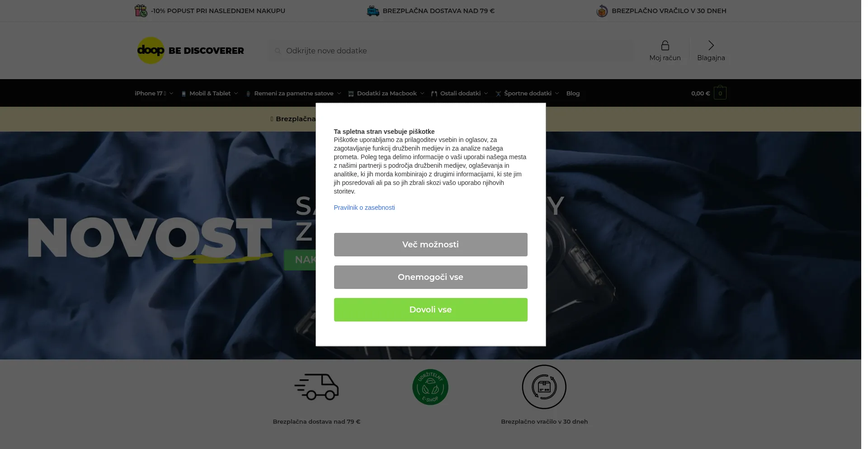868x449 pixels.
Task: Open Moj račun lock icon
Action: click(x=665, y=46)
